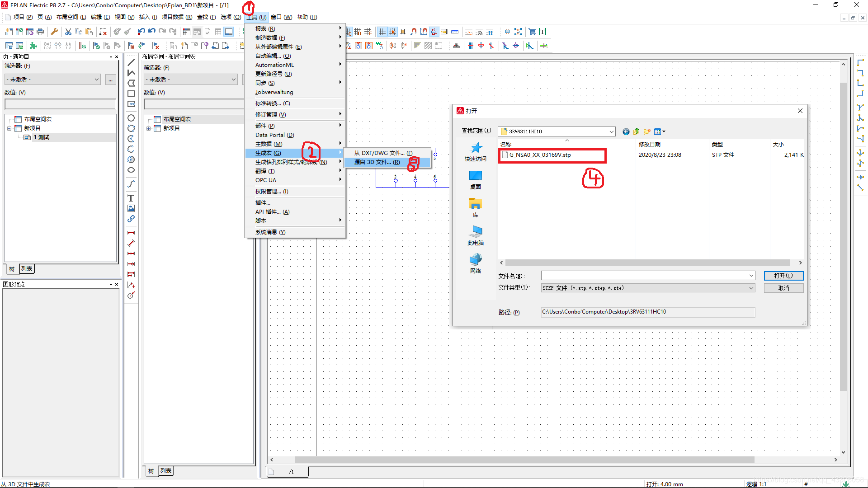This screenshot has width=868, height=488.
Task: Open the 文件类型 STEP file type dropdown
Action: pyautogui.click(x=751, y=288)
